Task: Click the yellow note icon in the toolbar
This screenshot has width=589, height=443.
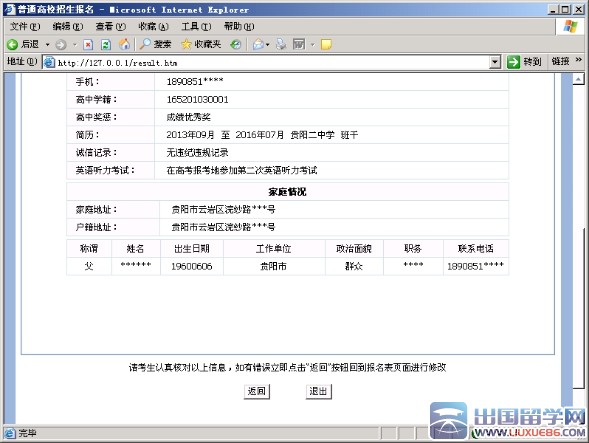Action: pyautogui.click(x=326, y=45)
